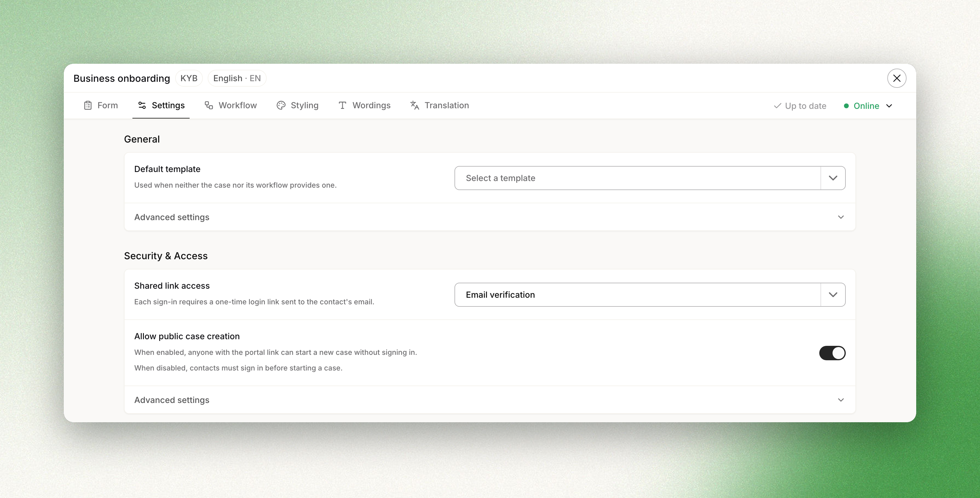Click the Settings sliders icon
Image resolution: width=980 pixels, height=498 pixels.
point(142,105)
